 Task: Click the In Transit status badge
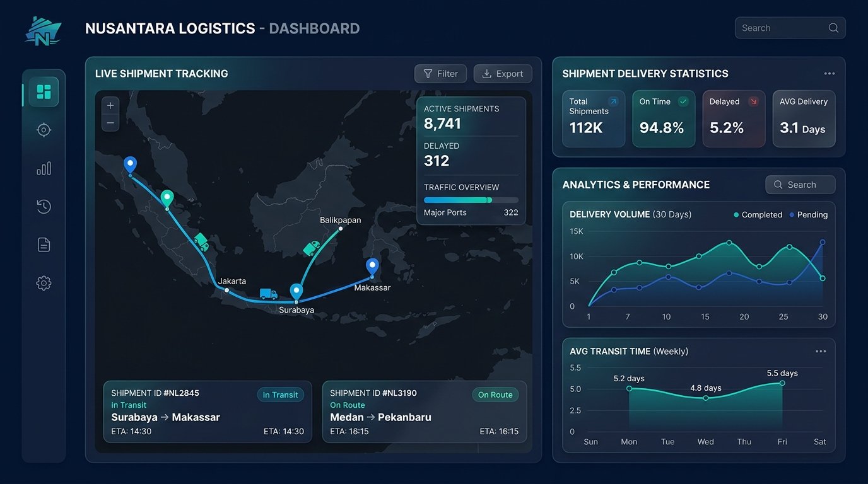click(280, 395)
